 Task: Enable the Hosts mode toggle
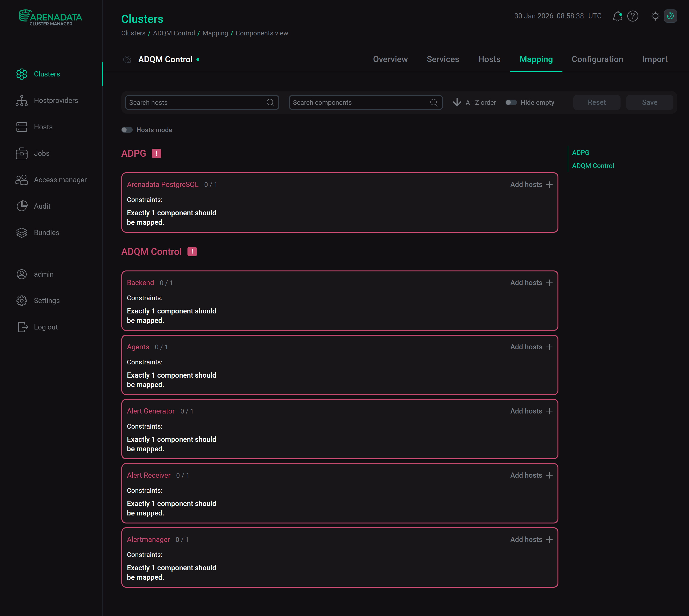(x=127, y=130)
